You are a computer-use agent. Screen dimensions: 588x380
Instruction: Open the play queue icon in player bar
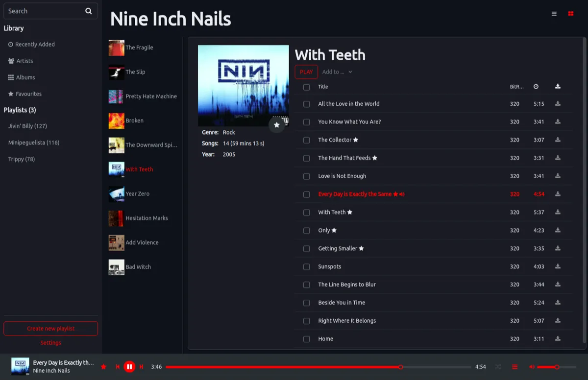[x=514, y=366]
